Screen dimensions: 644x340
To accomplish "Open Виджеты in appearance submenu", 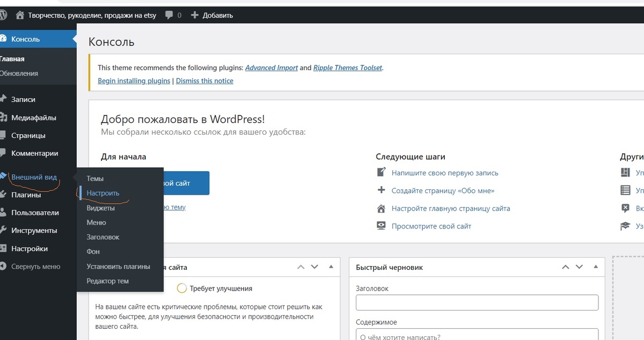I will click(x=101, y=208).
